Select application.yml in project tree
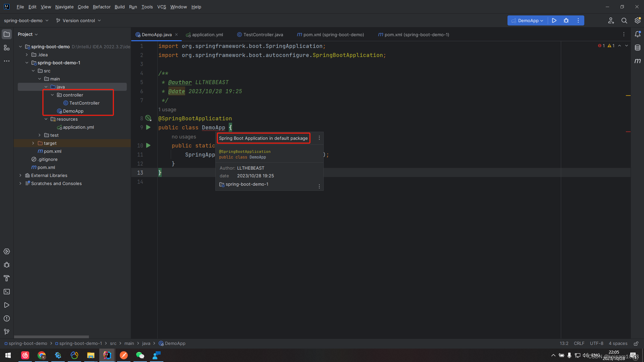644x362 pixels. coord(78,127)
